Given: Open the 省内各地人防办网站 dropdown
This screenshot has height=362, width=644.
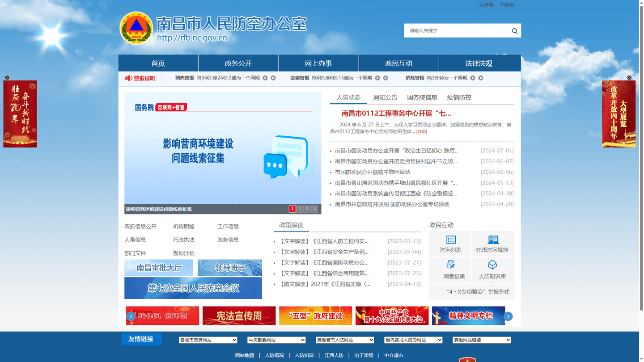Looking at the screenshot, I should coord(413,340).
